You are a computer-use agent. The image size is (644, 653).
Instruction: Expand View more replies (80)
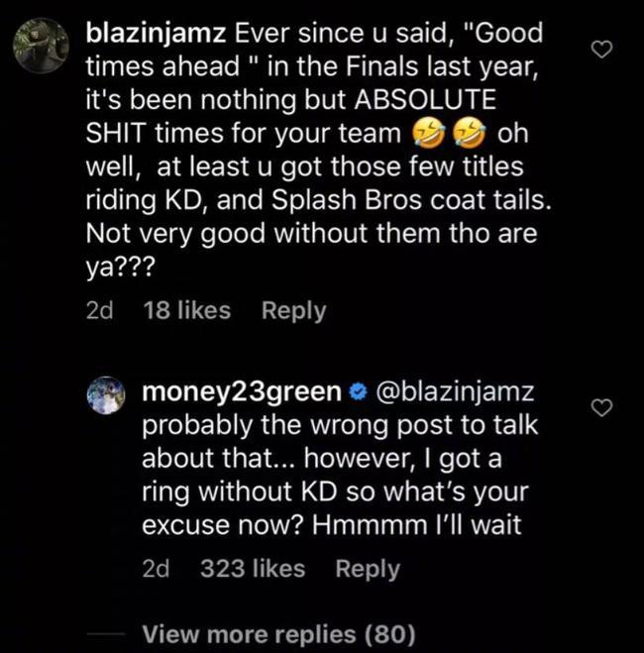279,633
